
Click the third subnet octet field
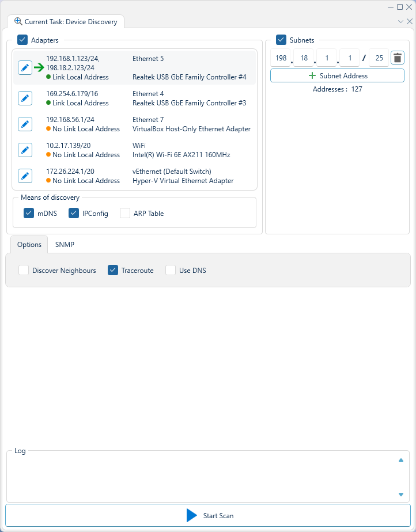coord(326,58)
